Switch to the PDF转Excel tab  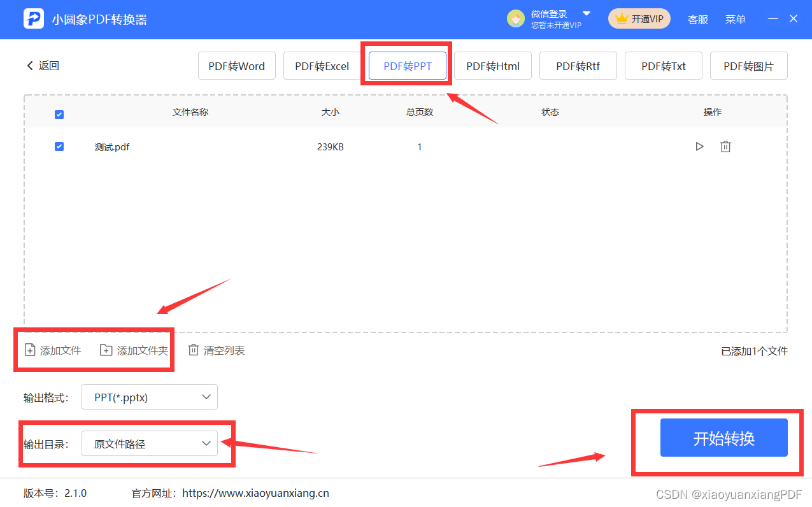coord(322,66)
